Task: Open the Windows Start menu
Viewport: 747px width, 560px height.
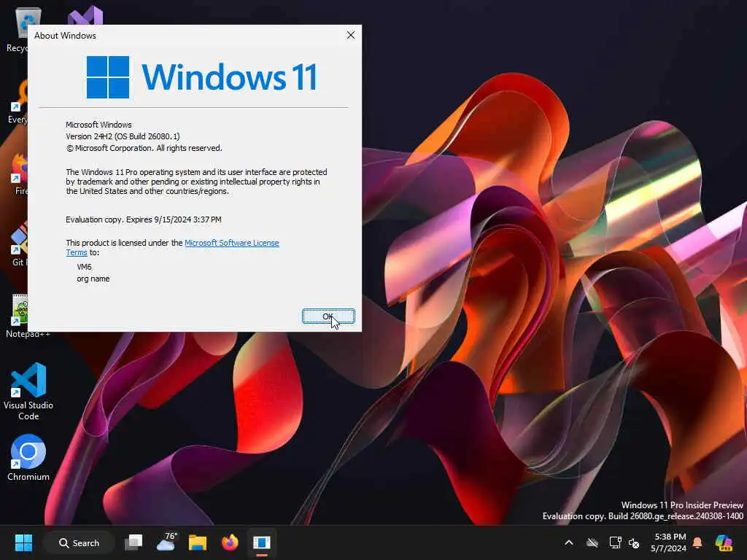Action: [23, 542]
